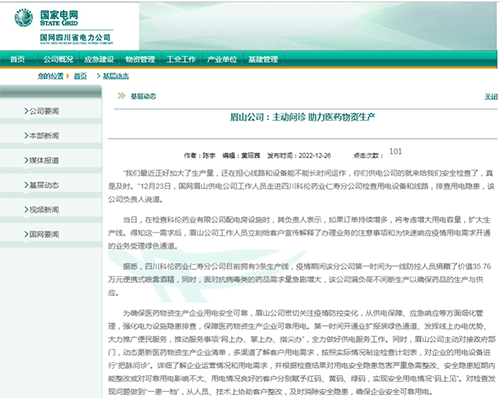Click the header banner image

coord(318,26)
